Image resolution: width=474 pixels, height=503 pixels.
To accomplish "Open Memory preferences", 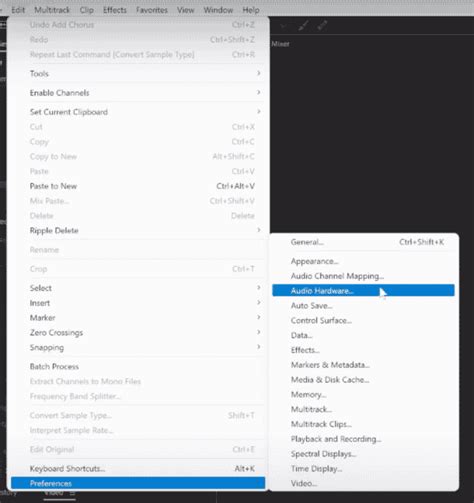I will (363, 394).
